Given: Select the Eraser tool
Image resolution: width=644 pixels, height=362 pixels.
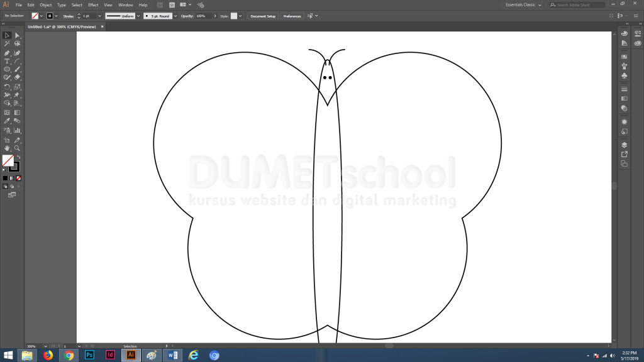Looking at the screenshot, I should point(17,77).
